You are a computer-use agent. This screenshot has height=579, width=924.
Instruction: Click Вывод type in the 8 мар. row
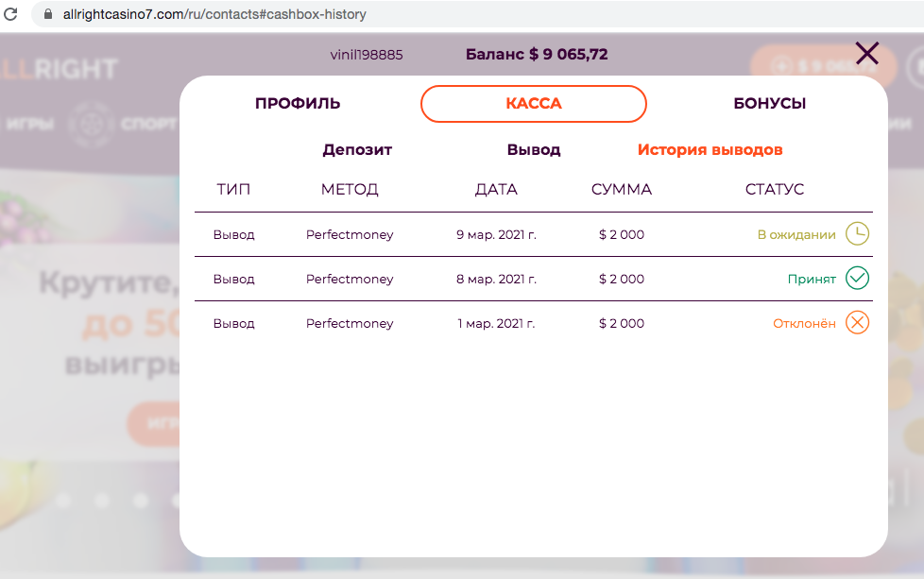[233, 279]
